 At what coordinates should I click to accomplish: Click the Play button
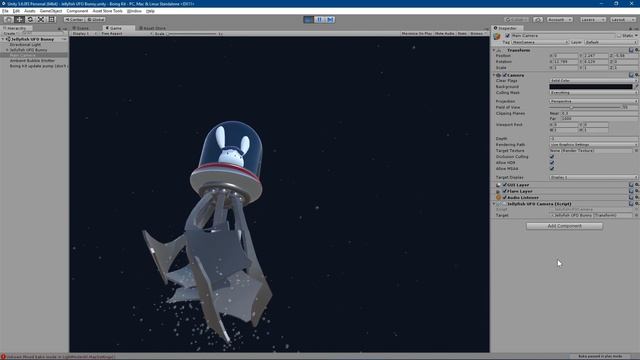tap(309, 19)
